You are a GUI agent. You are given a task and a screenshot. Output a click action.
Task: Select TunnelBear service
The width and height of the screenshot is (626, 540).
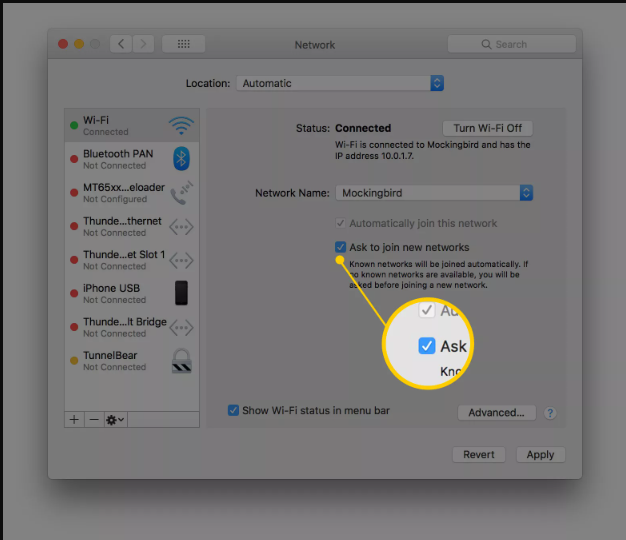click(x=132, y=361)
